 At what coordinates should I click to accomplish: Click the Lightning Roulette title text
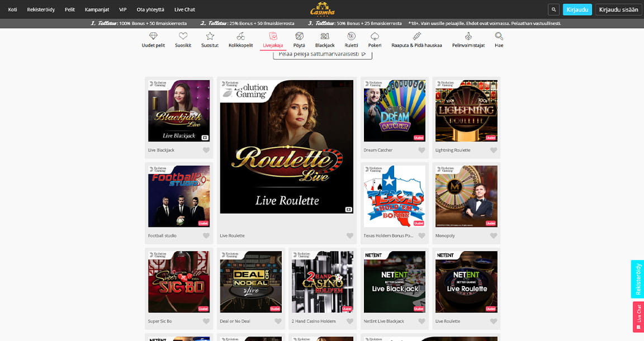[x=453, y=150]
